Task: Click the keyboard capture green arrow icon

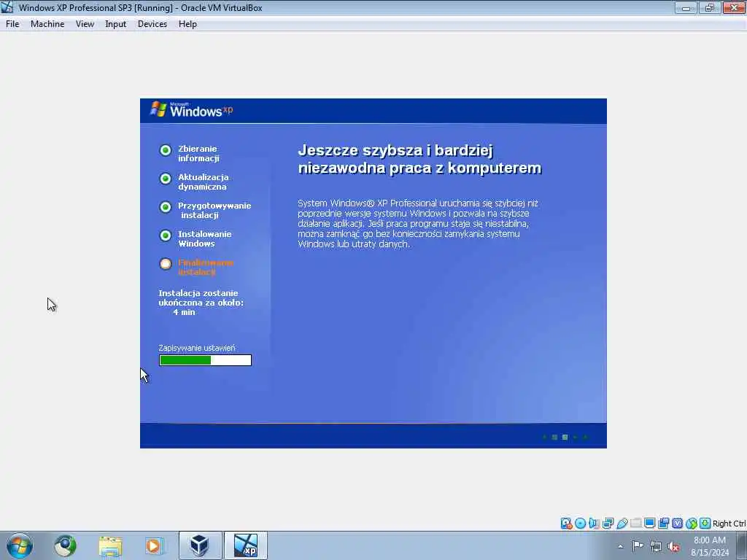Action: pos(705,524)
